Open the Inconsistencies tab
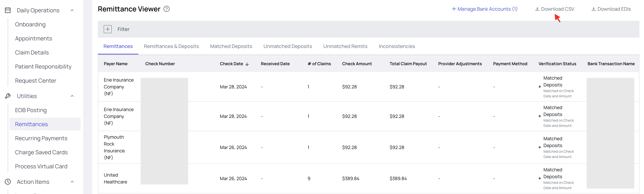644x194 pixels. (397, 46)
